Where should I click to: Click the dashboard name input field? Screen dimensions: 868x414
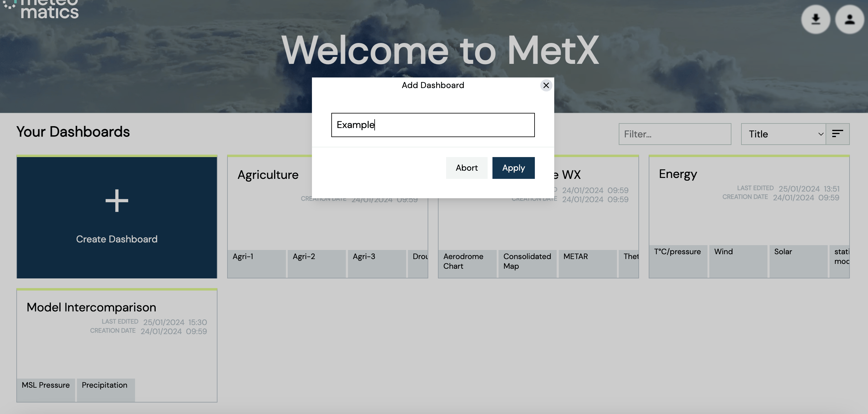pyautogui.click(x=433, y=125)
